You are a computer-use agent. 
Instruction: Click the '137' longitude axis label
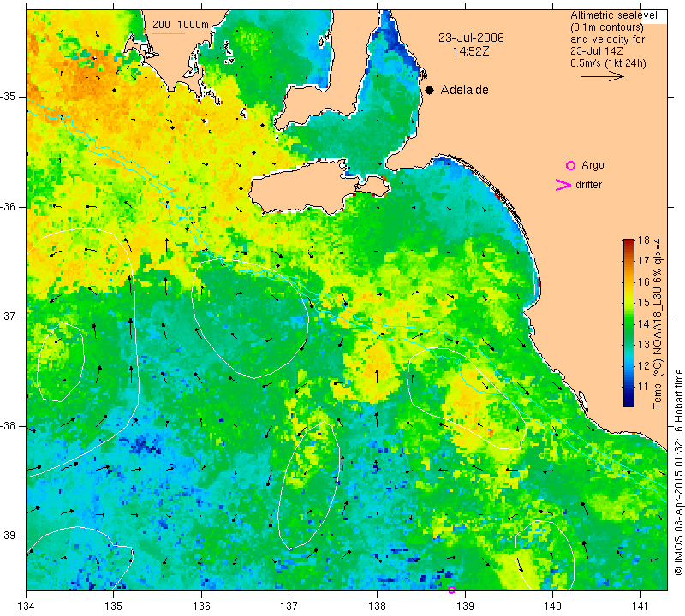[289, 607]
